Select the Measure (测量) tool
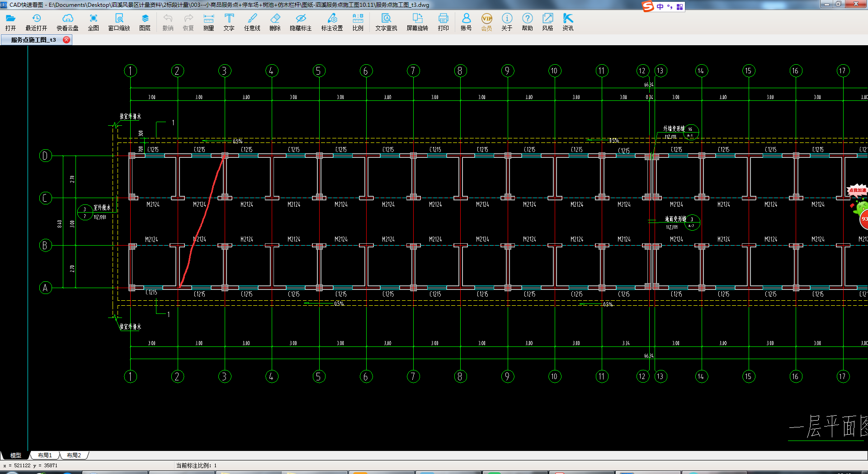 (208, 22)
